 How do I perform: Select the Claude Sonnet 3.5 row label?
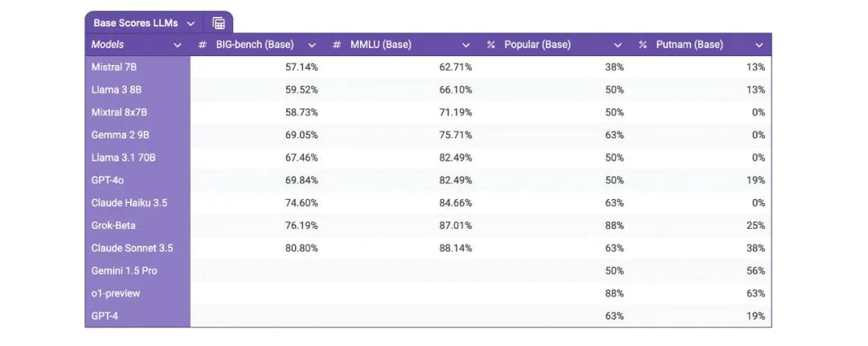click(132, 248)
